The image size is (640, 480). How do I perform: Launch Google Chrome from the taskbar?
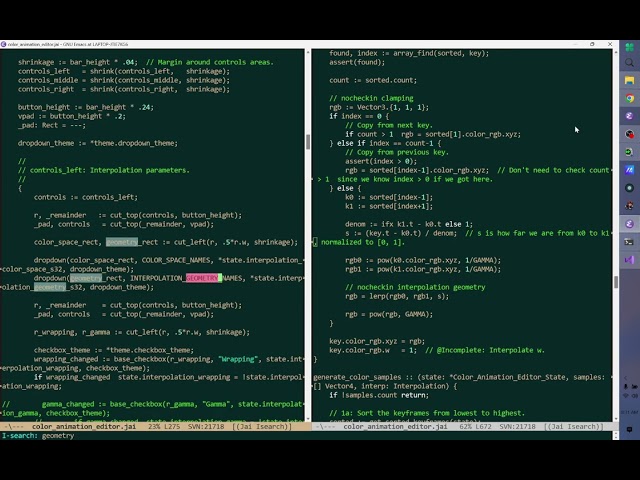point(629,98)
